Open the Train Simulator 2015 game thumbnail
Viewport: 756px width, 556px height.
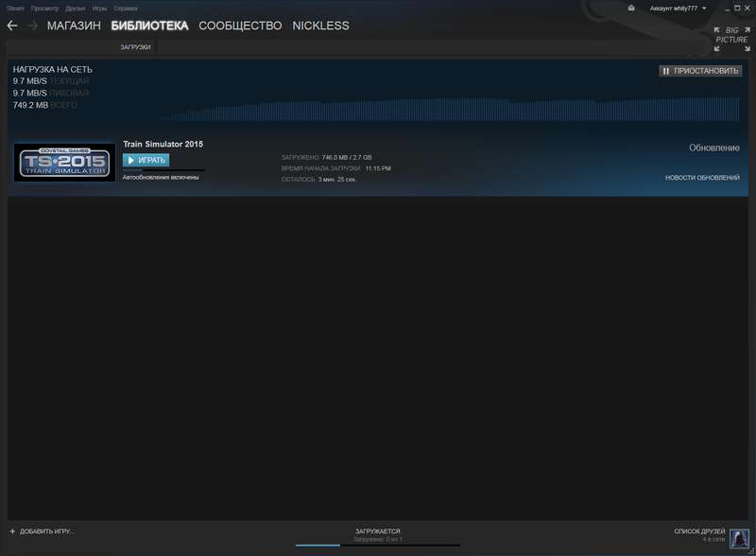(x=64, y=162)
